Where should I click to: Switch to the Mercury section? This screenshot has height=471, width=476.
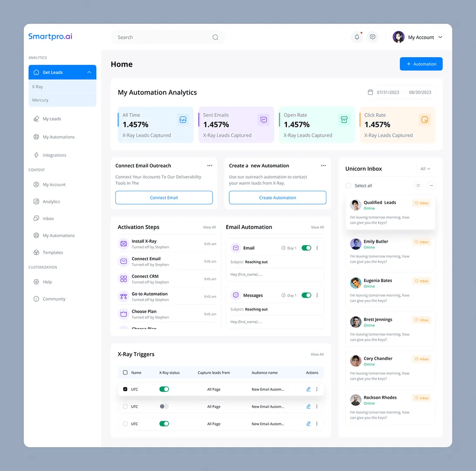coord(40,100)
